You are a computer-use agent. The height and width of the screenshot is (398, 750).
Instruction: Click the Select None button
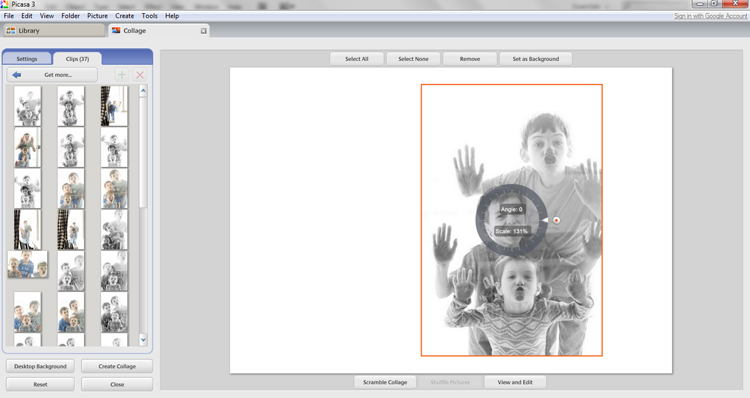click(x=413, y=59)
